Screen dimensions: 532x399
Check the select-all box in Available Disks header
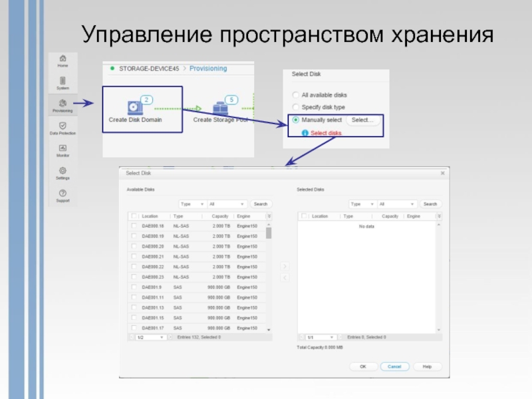point(134,215)
